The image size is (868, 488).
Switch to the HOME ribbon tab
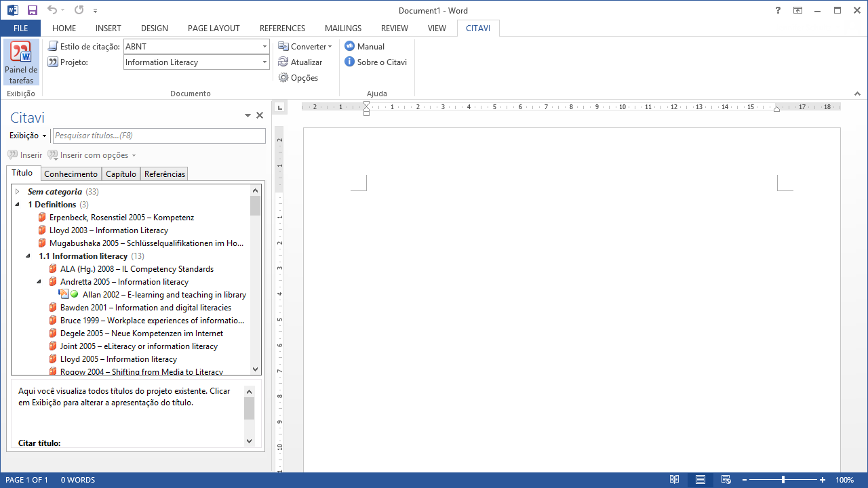coord(64,28)
